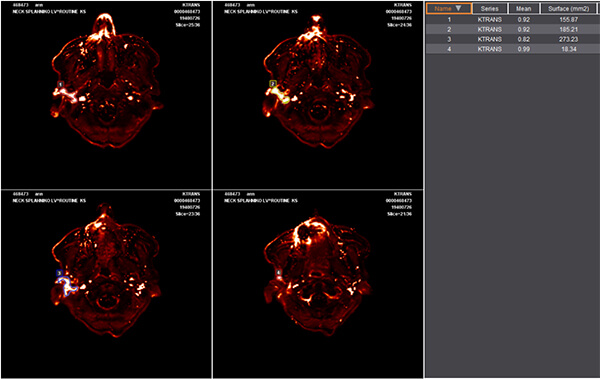The image size is (600, 379).
Task: Click the Series column header
Action: point(490,8)
